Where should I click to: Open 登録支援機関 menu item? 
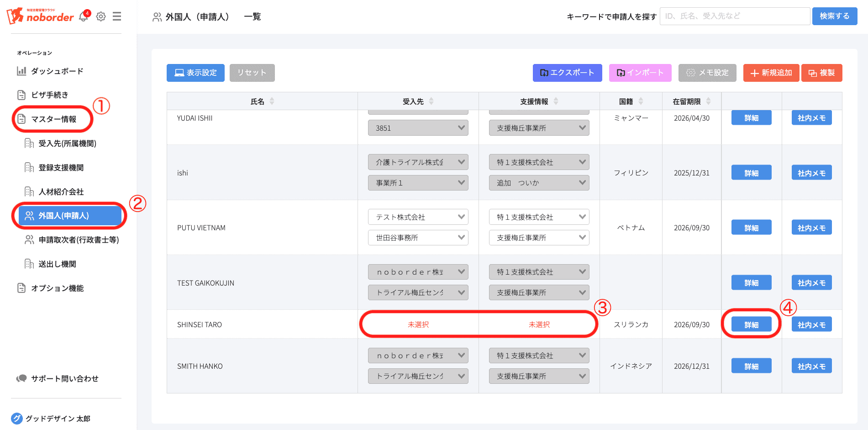tap(61, 168)
